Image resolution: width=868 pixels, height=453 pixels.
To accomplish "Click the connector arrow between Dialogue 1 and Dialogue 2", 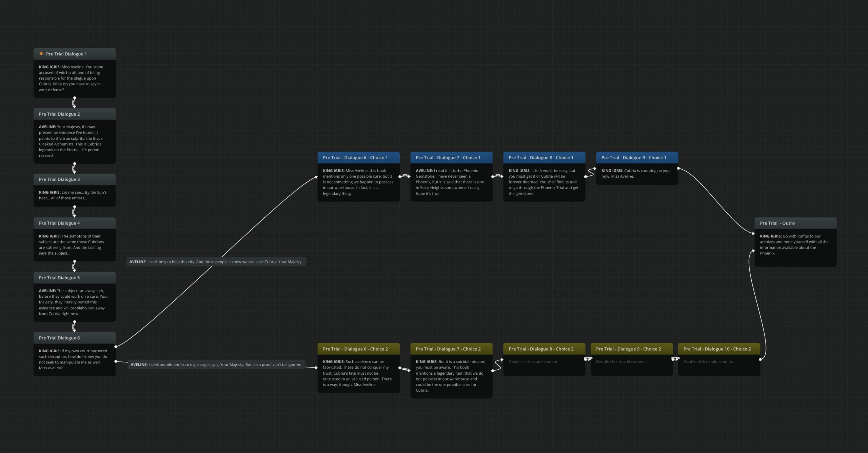I will 74,103.
